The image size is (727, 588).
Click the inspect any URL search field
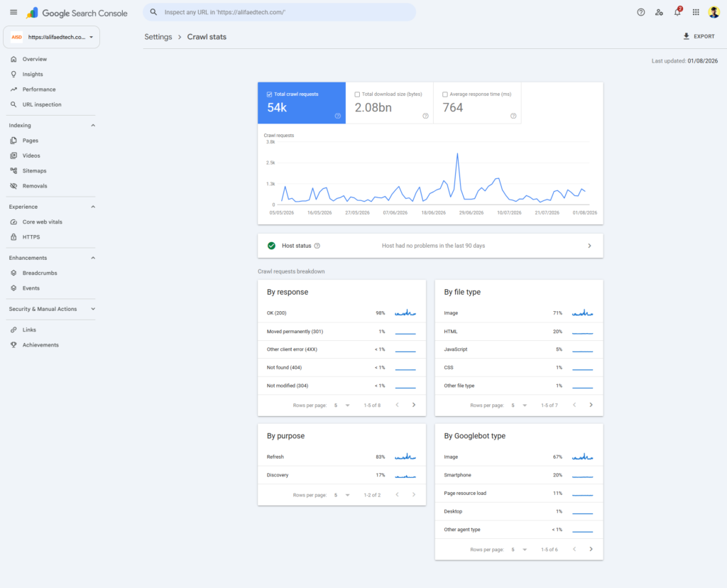click(x=279, y=12)
